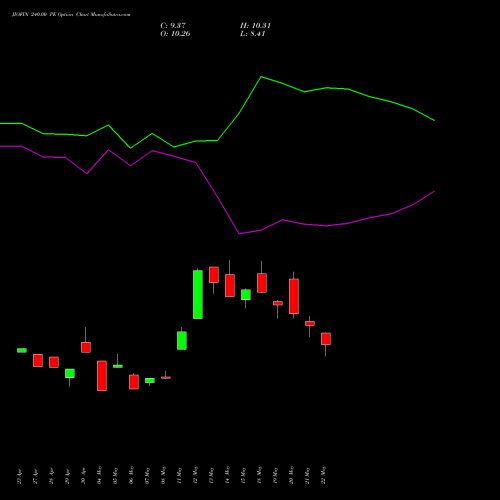500x500 pixels.
Task: Click the low value L: 8.41
Action: 253,34
